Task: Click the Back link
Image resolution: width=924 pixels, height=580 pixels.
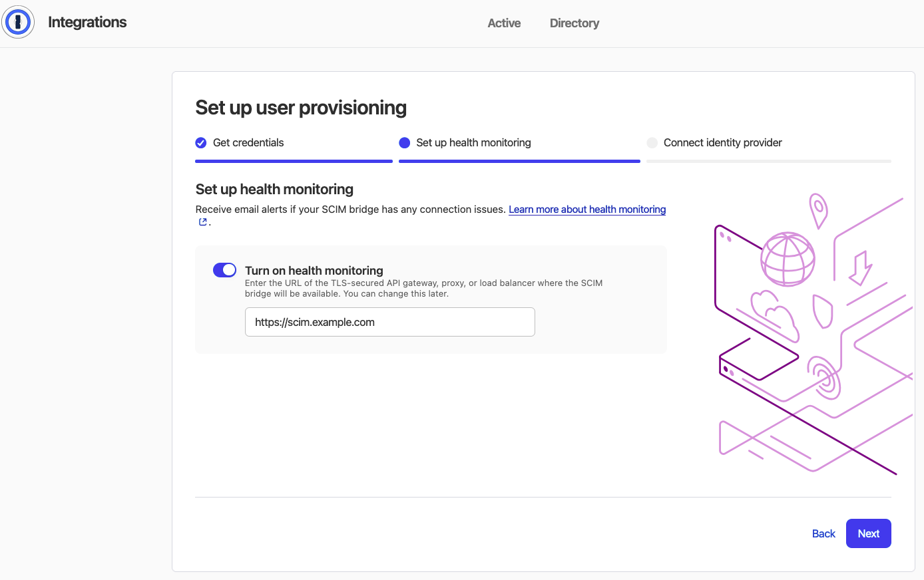Action: coord(823,533)
